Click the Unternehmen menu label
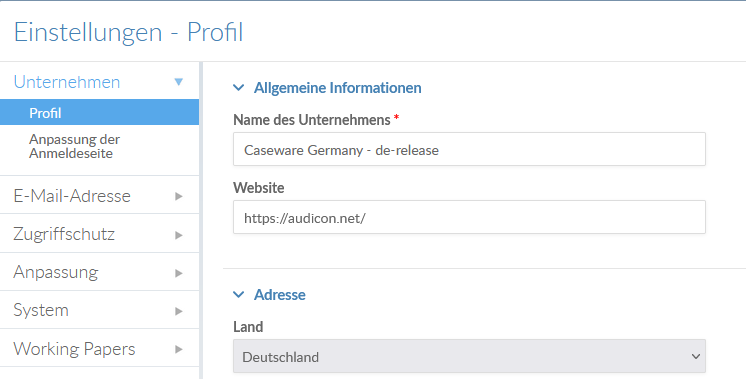 click(67, 82)
